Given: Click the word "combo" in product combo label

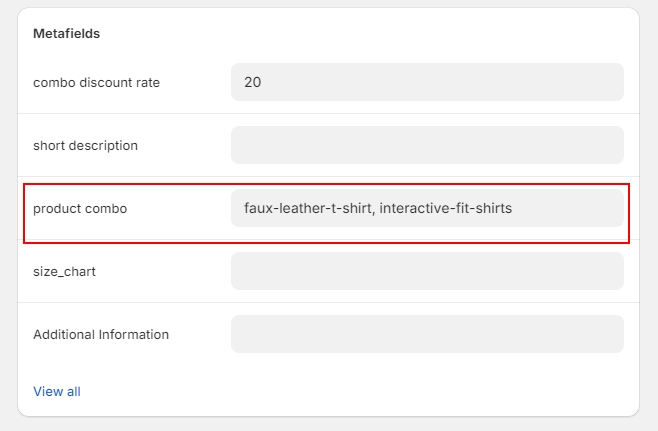Looking at the screenshot, I should (x=107, y=208).
